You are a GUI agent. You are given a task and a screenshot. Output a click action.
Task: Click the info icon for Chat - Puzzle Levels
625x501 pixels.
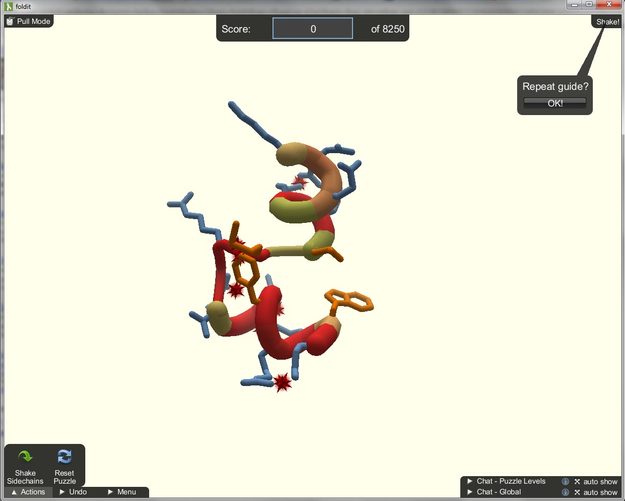coord(565,481)
